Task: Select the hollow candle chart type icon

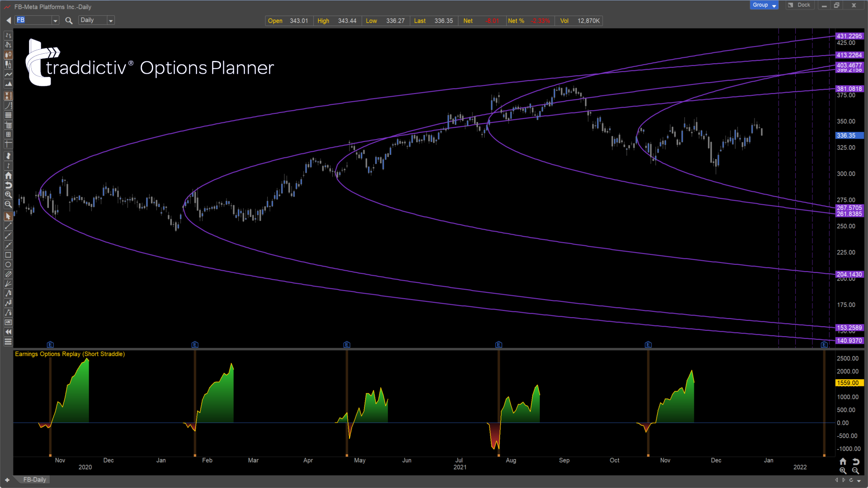Action: click(x=8, y=65)
